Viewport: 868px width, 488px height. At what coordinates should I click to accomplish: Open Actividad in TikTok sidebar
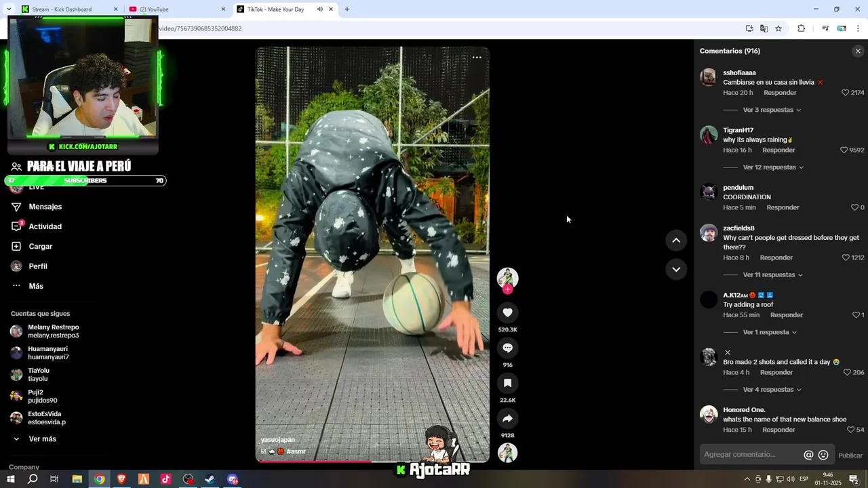[x=45, y=226]
